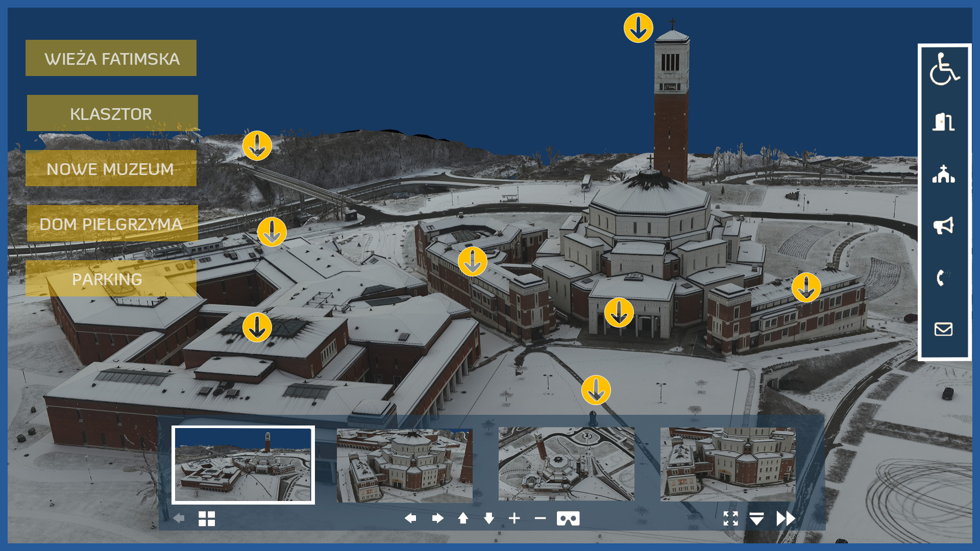Click hotspot arrow atop the tower

[x=638, y=28]
